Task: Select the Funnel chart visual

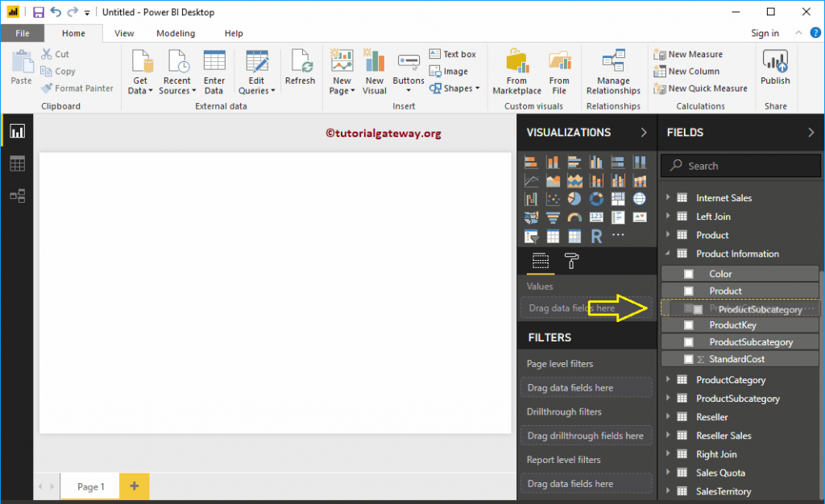Action: tap(553, 217)
